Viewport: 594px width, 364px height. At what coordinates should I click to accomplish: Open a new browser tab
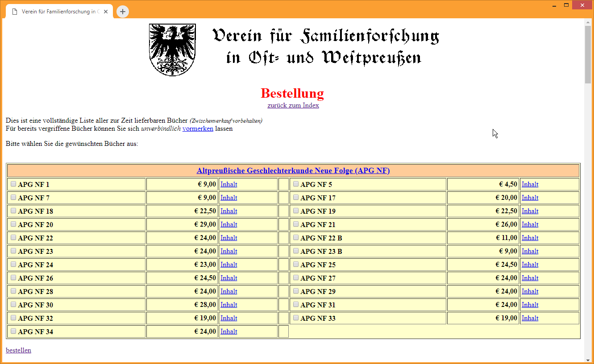coord(122,12)
